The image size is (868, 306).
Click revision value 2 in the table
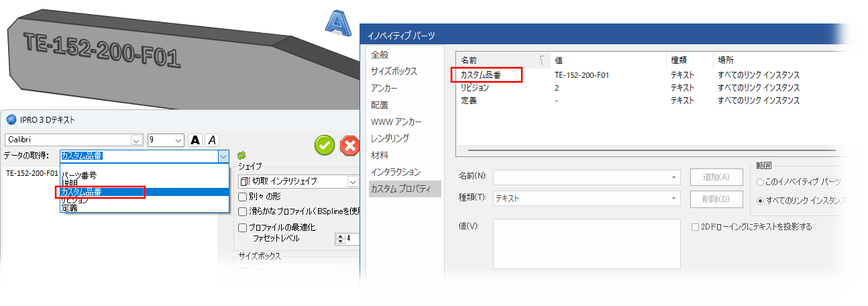(x=557, y=87)
